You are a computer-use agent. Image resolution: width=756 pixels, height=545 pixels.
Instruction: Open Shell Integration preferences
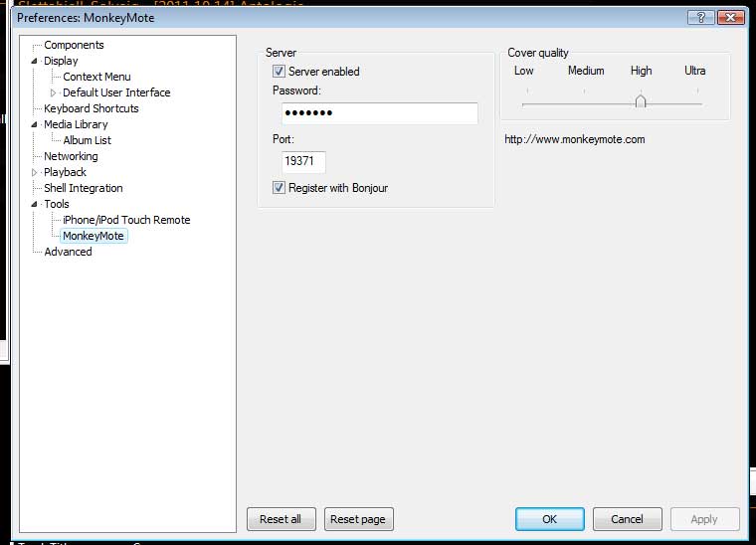[84, 188]
